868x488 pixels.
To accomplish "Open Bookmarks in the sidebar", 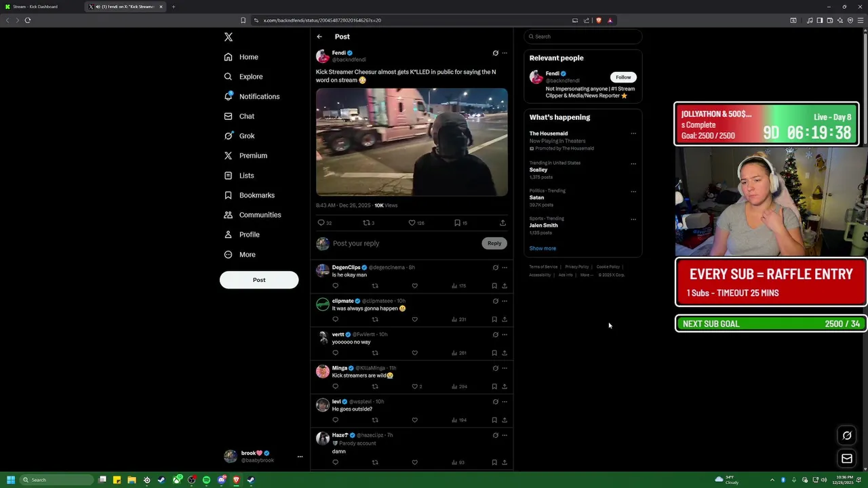I will point(250,195).
